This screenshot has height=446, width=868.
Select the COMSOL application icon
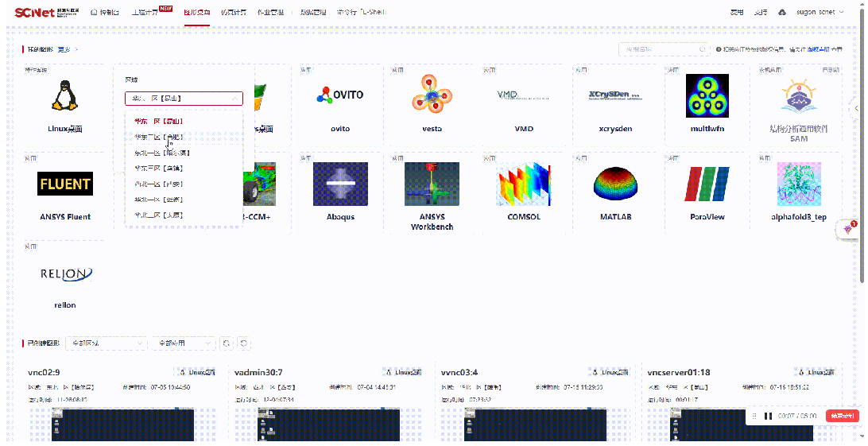click(x=523, y=184)
